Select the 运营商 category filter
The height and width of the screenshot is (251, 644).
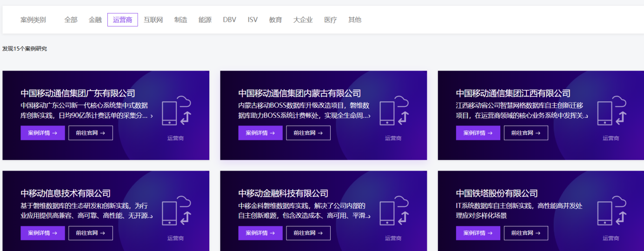pyautogui.click(x=123, y=20)
